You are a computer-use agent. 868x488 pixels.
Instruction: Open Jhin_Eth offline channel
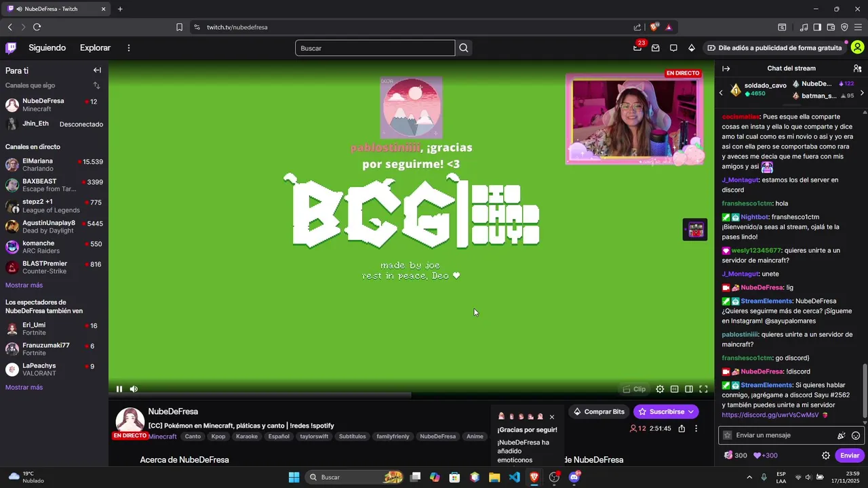click(x=54, y=124)
